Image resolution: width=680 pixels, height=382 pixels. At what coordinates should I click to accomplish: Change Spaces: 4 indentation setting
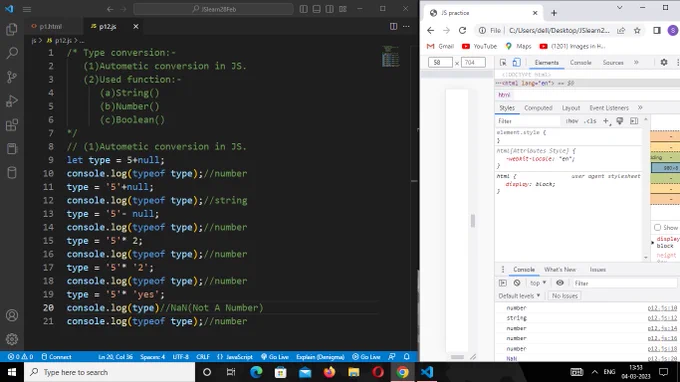pyautogui.click(x=153, y=357)
